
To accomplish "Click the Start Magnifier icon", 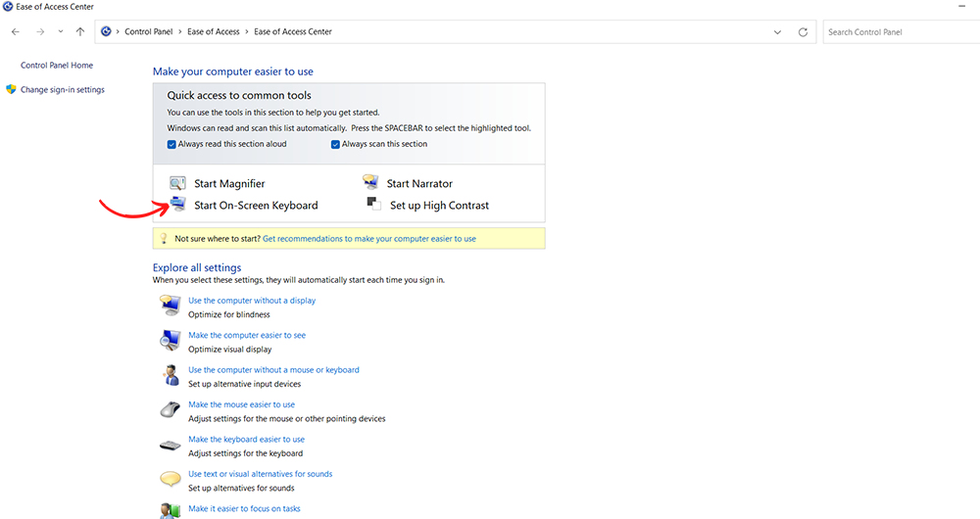I will pos(177,183).
